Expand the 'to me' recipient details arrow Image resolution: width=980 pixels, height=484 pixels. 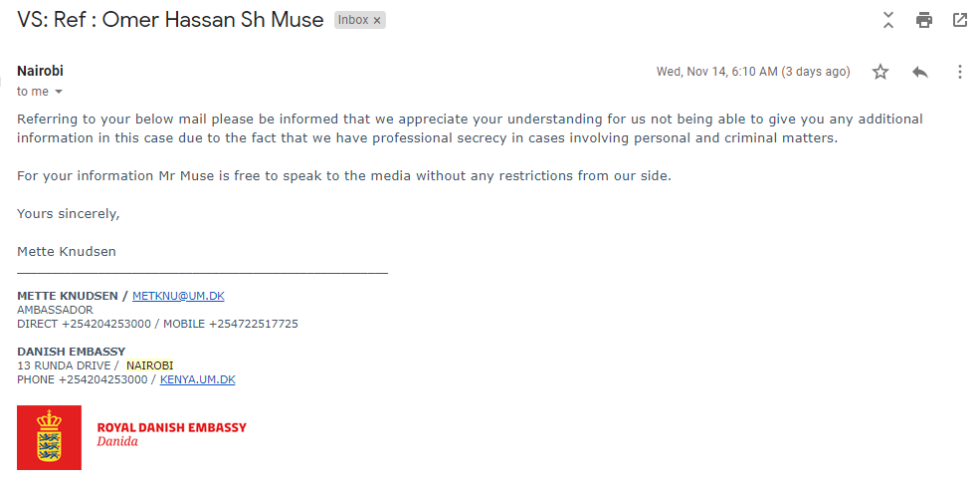[59, 92]
